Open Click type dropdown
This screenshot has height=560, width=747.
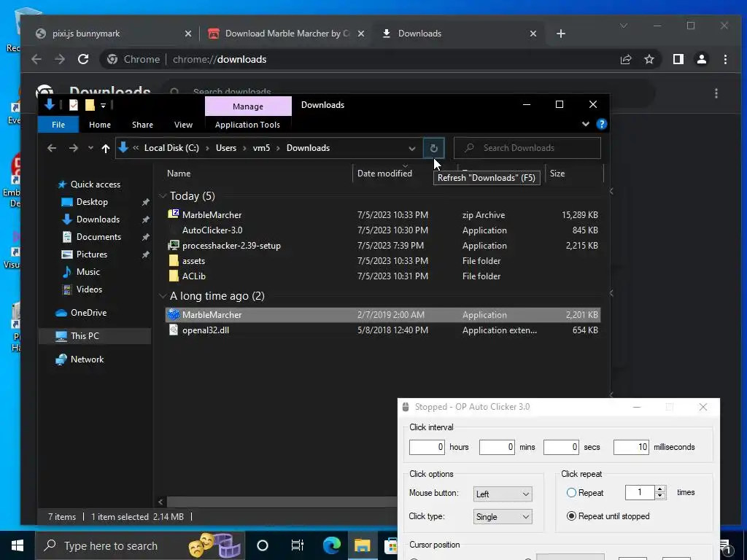point(503,517)
